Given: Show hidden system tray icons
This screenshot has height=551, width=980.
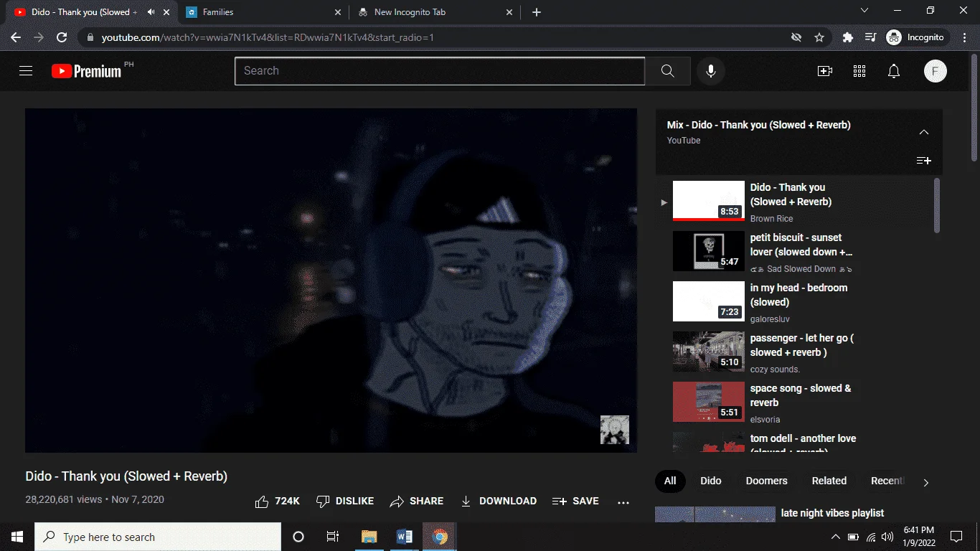Looking at the screenshot, I should pos(835,537).
